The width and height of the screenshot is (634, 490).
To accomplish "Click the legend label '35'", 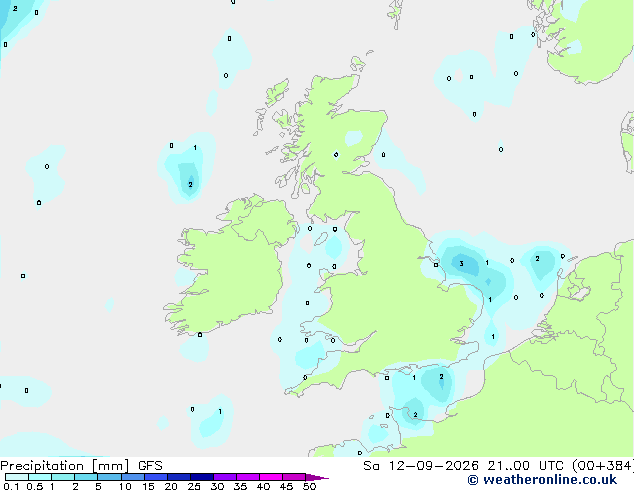I will pos(240,486).
